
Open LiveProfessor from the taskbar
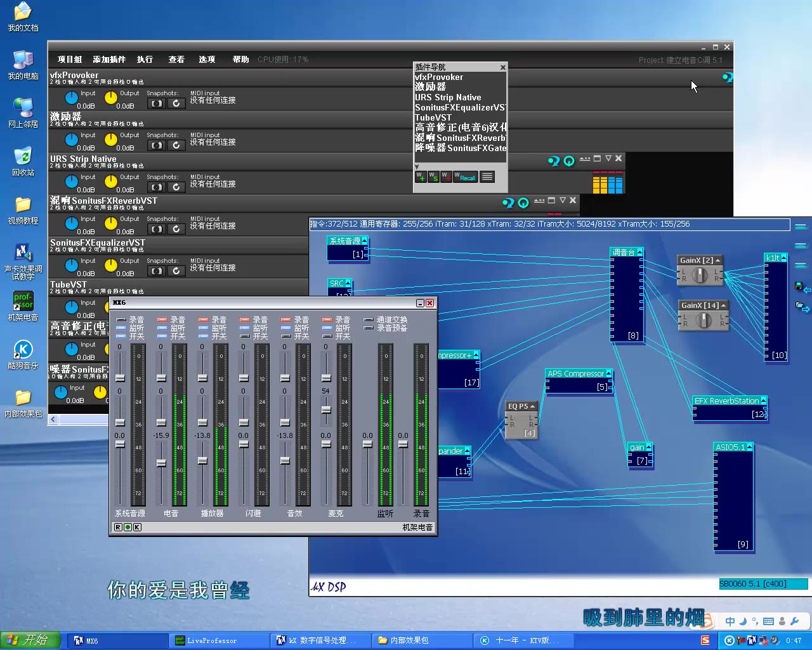pos(212,640)
